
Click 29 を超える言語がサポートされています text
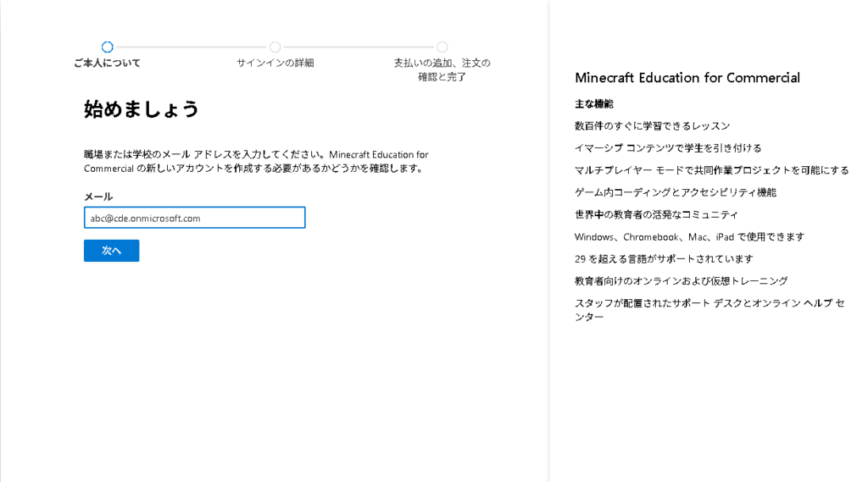pyautogui.click(x=664, y=259)
